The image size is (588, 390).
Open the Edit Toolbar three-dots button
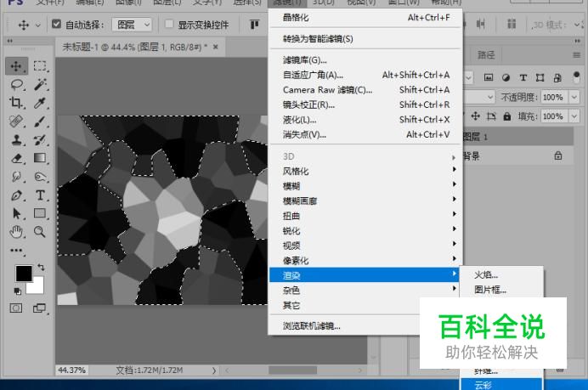16,251
